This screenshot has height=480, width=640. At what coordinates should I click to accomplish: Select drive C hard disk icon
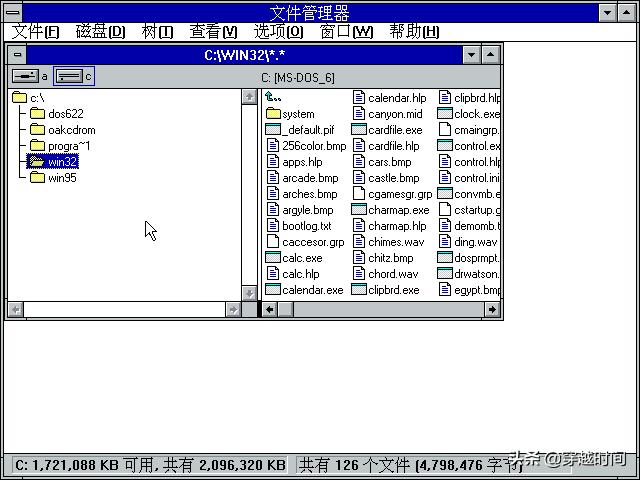[x=69, y=76]
